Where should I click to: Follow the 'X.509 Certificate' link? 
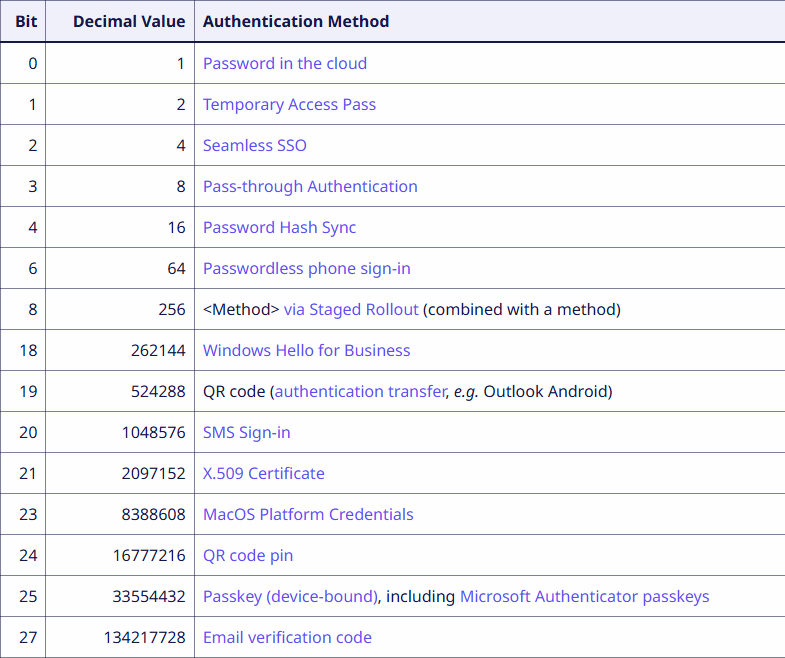(264, 474)
